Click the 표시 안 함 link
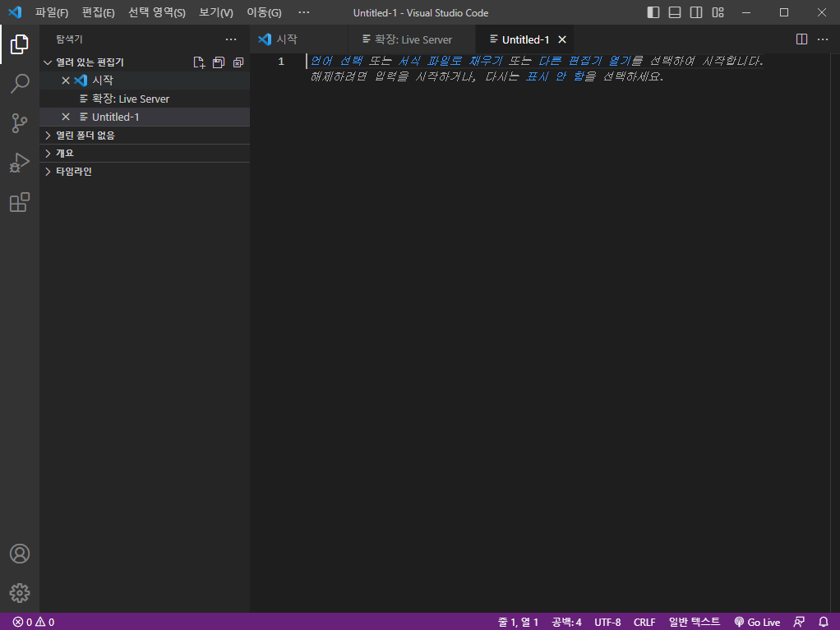 [555, 76]
